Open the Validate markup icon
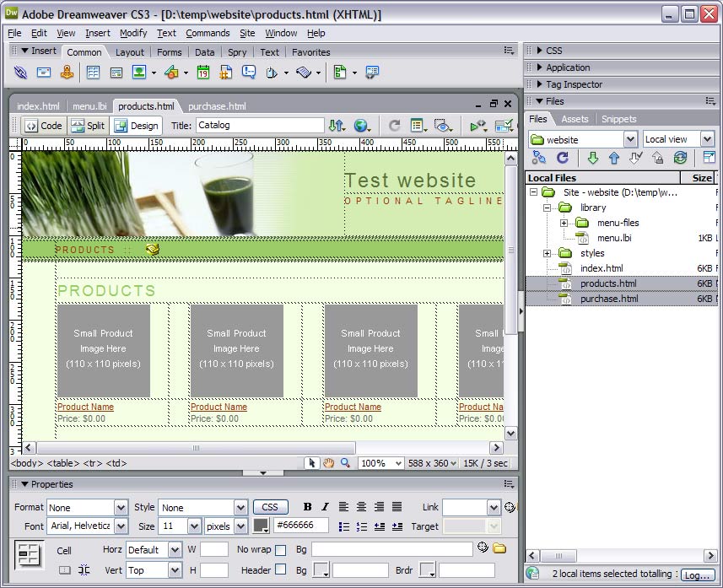 click(x=478, y=126)
